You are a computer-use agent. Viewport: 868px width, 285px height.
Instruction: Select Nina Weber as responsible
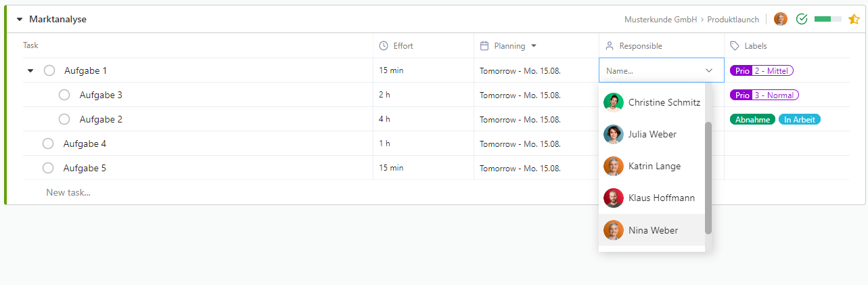point(652,229)
